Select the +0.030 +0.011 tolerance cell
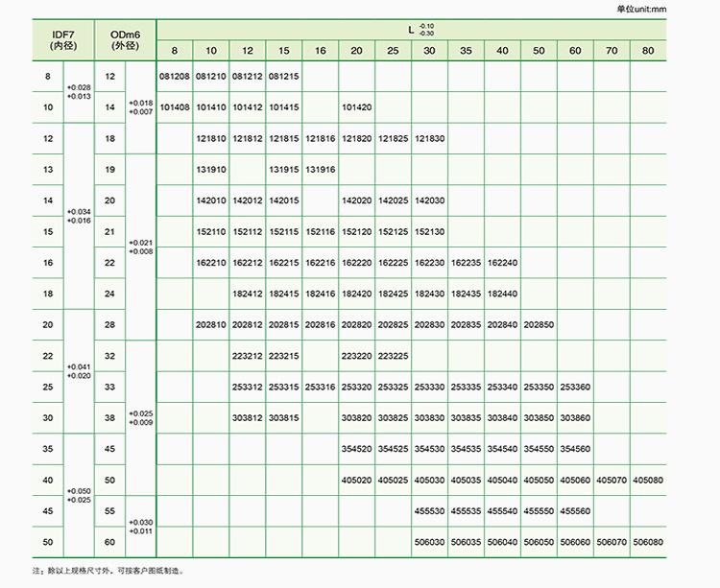Viewport: 720px width, 588px height. pyautogui.click(x=140, y=526)
